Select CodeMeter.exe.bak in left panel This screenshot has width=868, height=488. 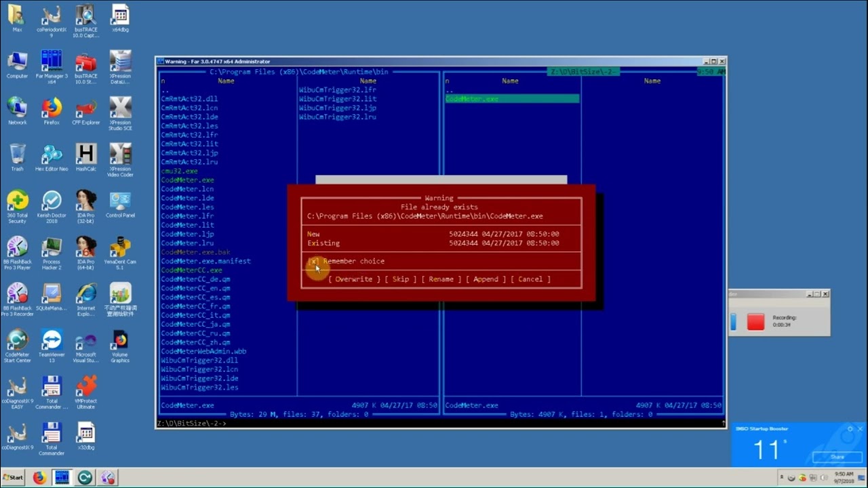click(x=195, y=252)
